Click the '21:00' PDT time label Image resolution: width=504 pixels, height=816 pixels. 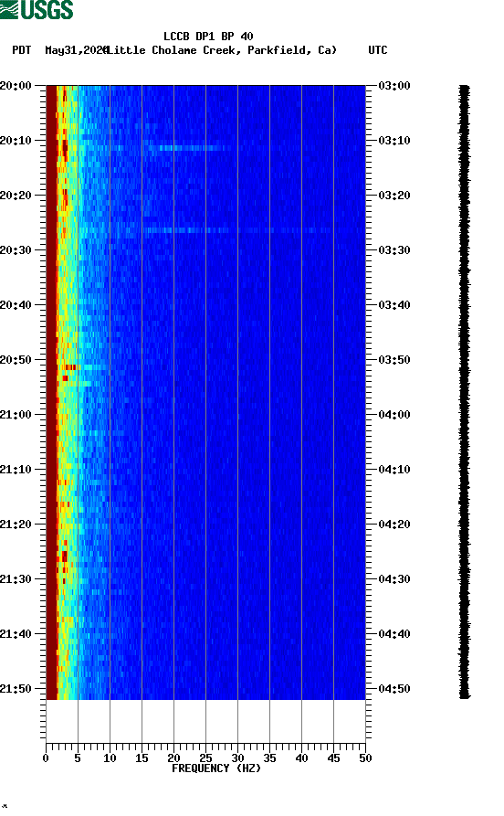(16, 415)
